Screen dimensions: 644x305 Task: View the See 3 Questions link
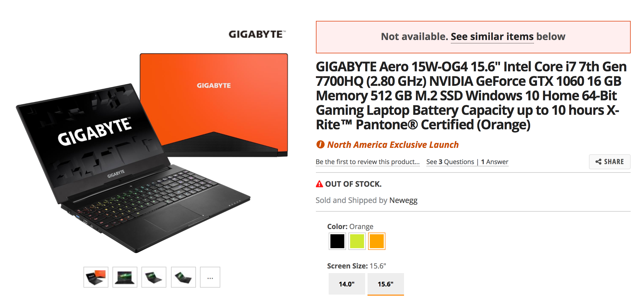click(450, 162)
